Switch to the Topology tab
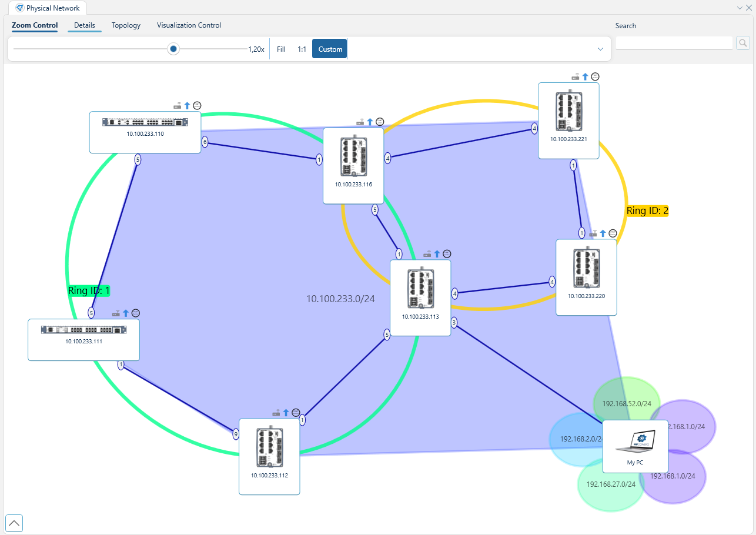756x535 pixels. [x=126, y=25]
